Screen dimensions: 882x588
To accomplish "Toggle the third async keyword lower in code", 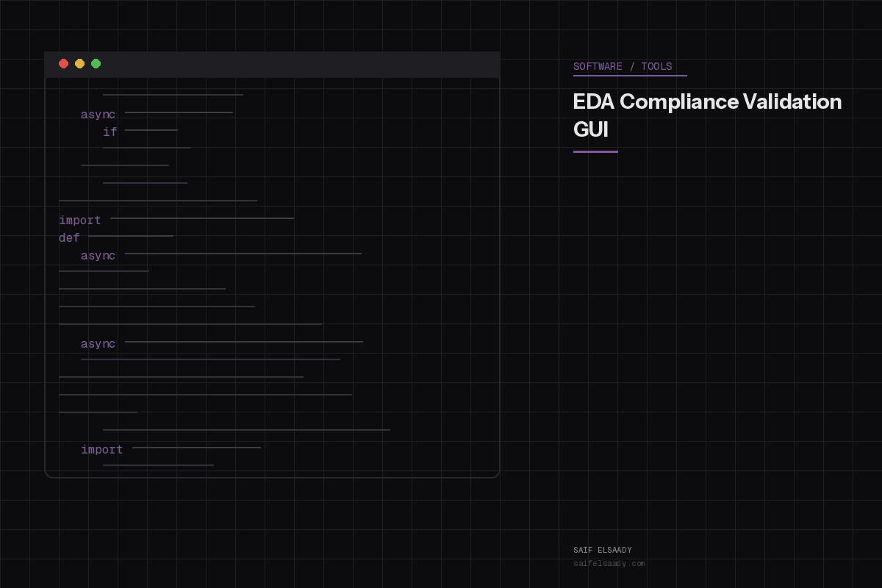I will [98, 343].
